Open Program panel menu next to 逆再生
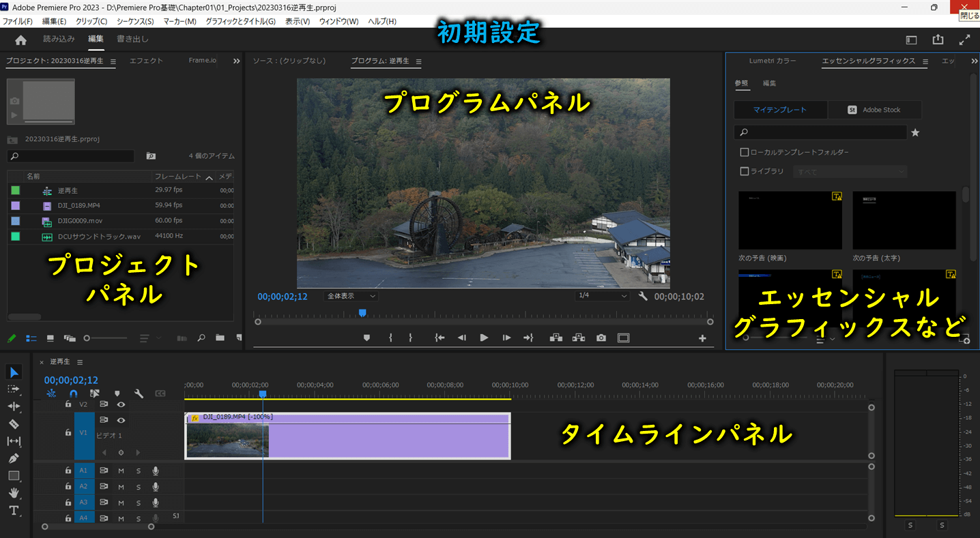The height and width of the screenshot is (538, 980). 418,61
